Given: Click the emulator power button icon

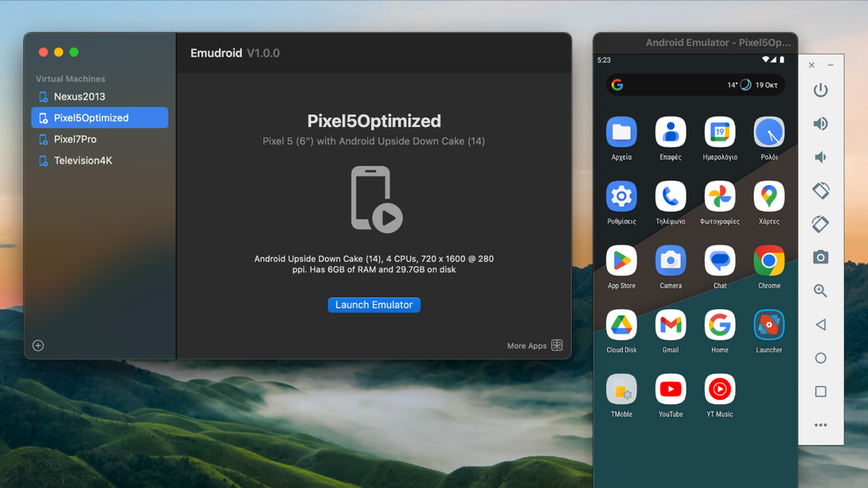Looking at the screenshot, I should 820,90.
